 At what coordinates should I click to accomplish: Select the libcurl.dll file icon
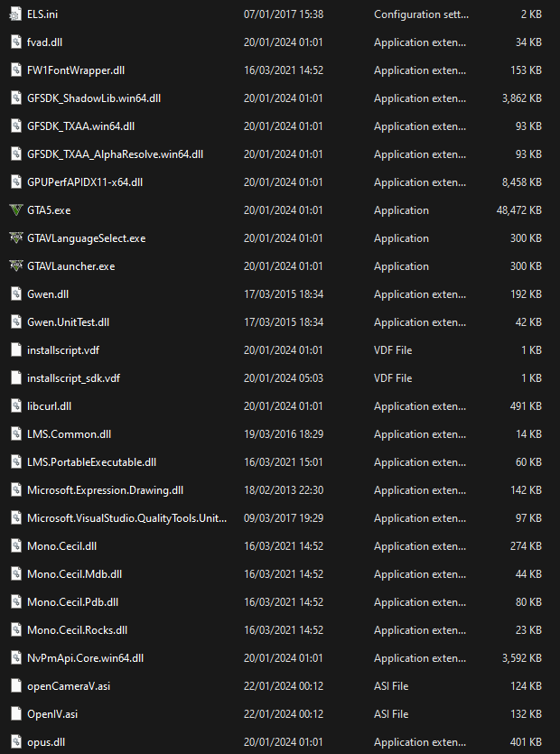pos(15,406)
